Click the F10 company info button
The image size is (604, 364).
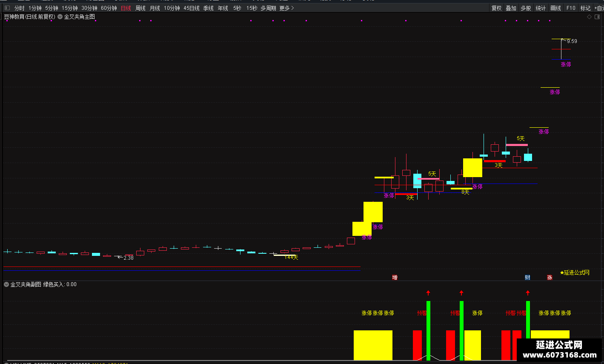point(571,8)
